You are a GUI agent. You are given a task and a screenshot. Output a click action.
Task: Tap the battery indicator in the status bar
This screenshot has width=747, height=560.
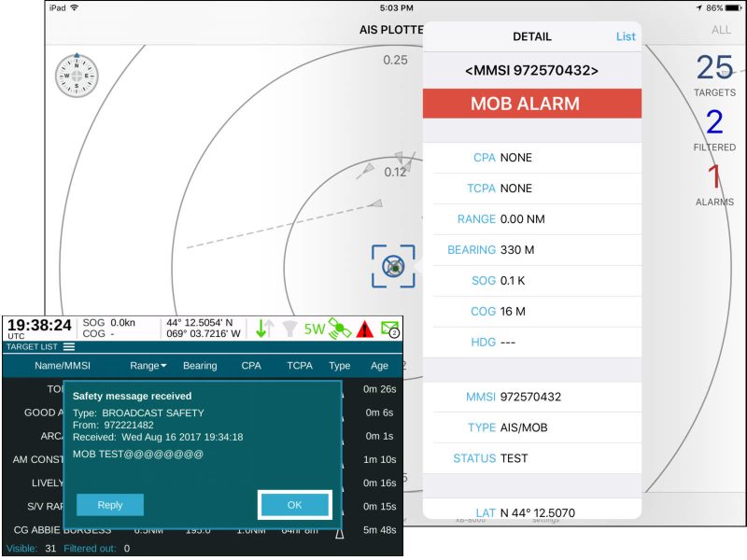732,7
